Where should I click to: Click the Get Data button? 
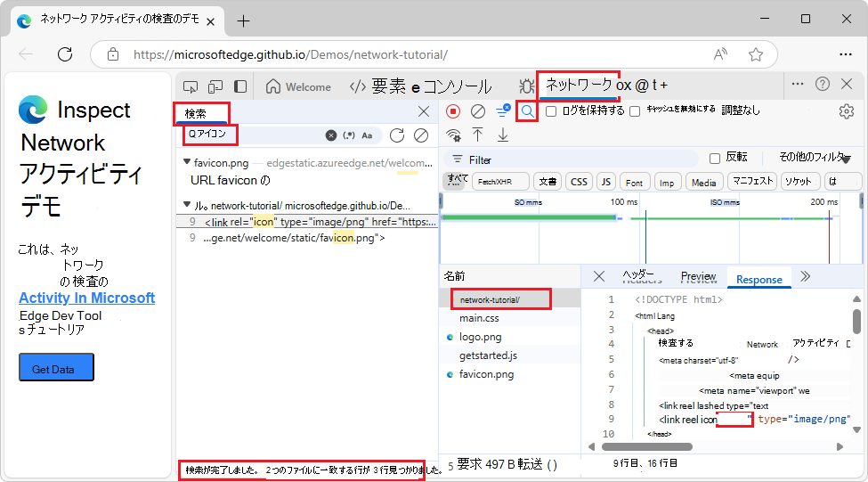(56, 367)
